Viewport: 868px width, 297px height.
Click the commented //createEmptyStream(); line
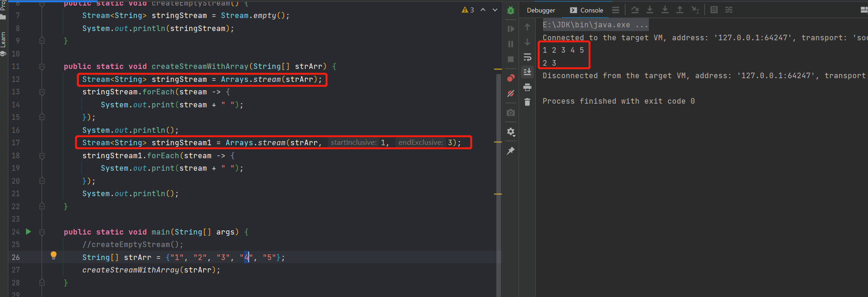(x=133, y=244)
